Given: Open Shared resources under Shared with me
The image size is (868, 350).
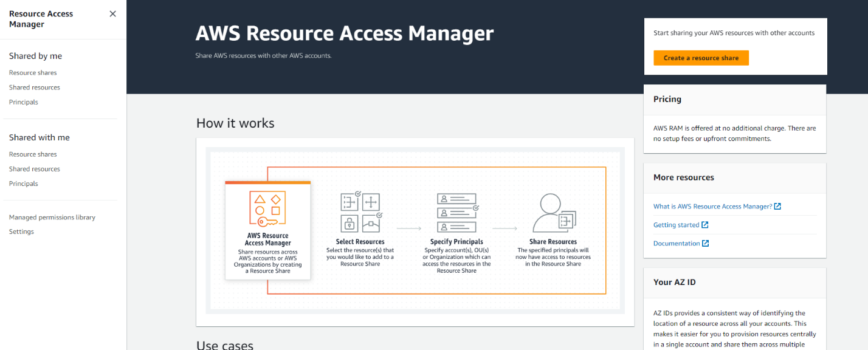Looking at the screenshot, I should tap(35, 169).
